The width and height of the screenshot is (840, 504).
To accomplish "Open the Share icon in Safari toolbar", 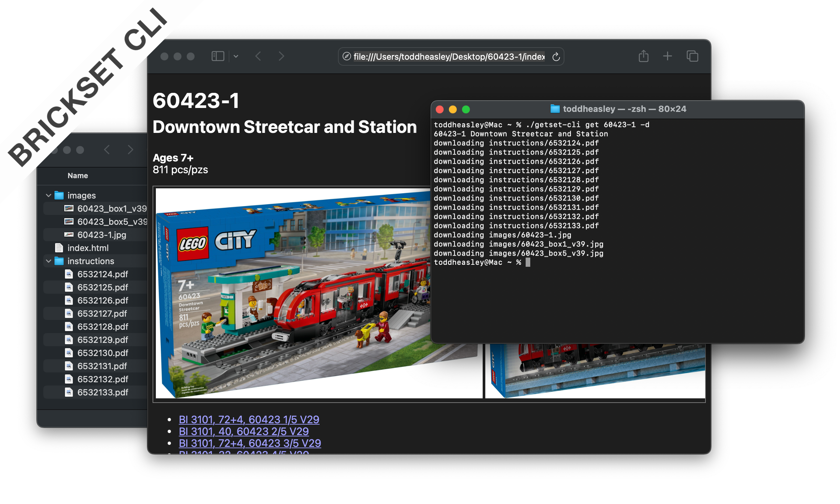I will pos(643,56).
